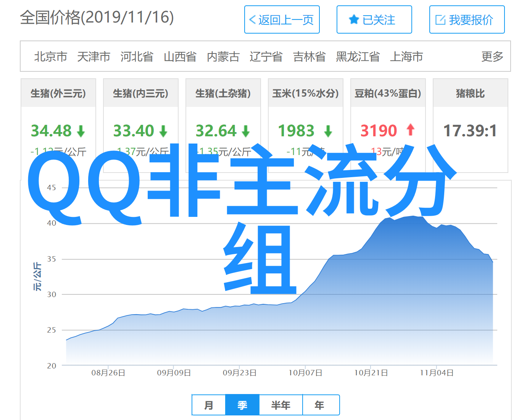Click the star icon in 已关注
The image size is (519, 420).
pos(354,19)
